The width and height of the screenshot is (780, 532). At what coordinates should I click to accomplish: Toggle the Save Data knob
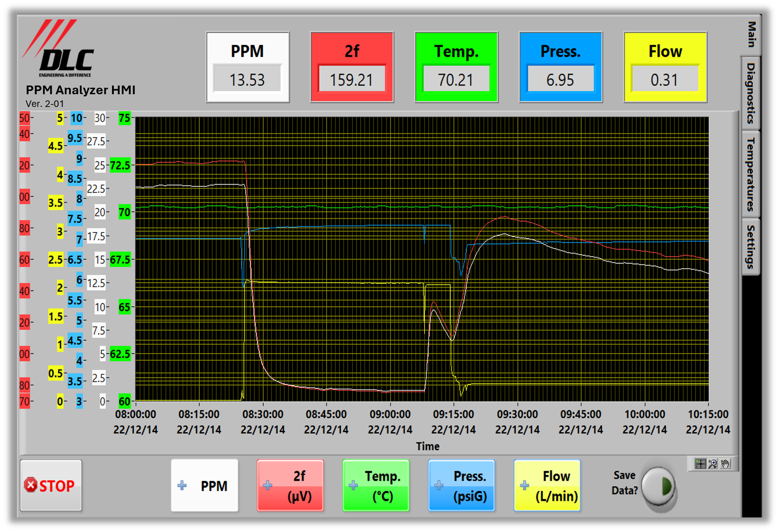tap(658, 486)
